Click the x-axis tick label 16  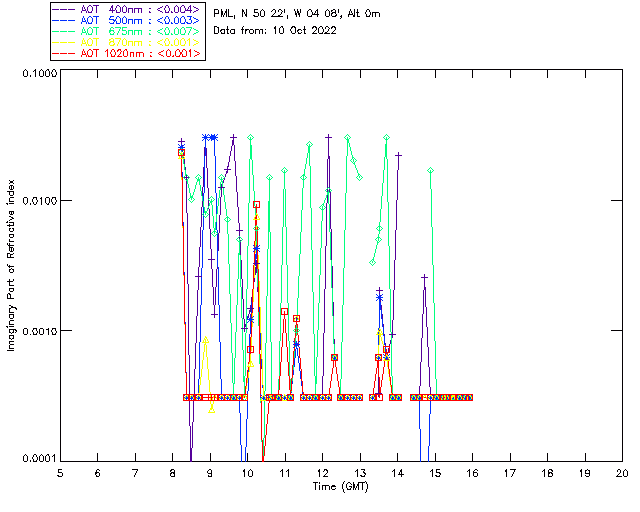[x=472, y=473]
